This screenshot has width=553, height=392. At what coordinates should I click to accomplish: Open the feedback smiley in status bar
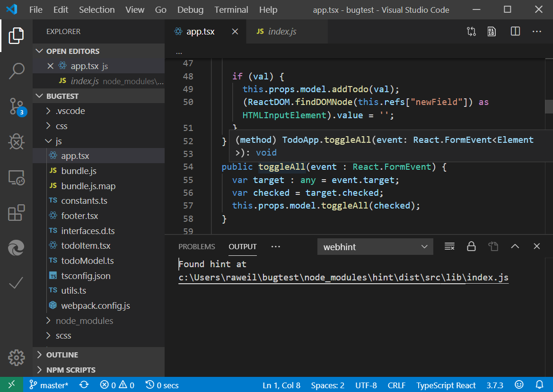tap(519, 384)
